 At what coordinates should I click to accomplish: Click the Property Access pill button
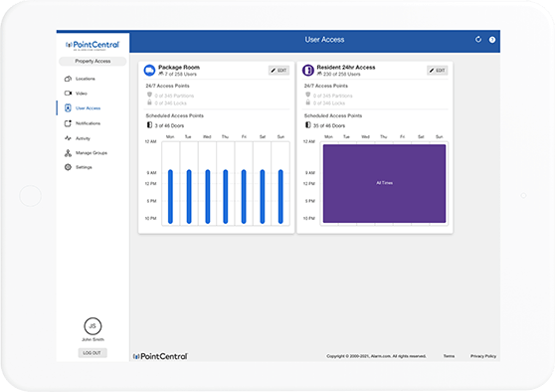coord(92,62)
